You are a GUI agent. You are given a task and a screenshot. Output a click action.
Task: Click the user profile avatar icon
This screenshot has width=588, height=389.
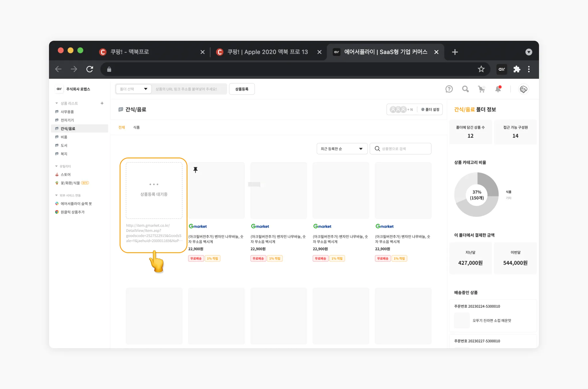(x=523, y=89)
